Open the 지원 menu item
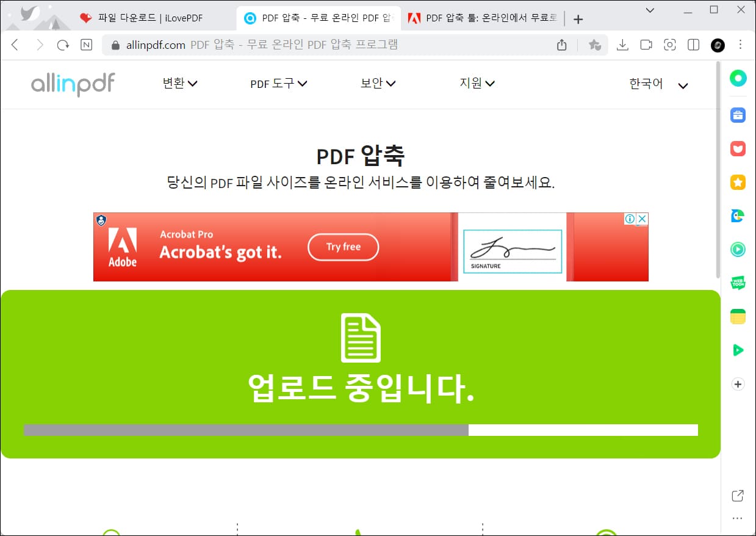 (x=477, y=83)
